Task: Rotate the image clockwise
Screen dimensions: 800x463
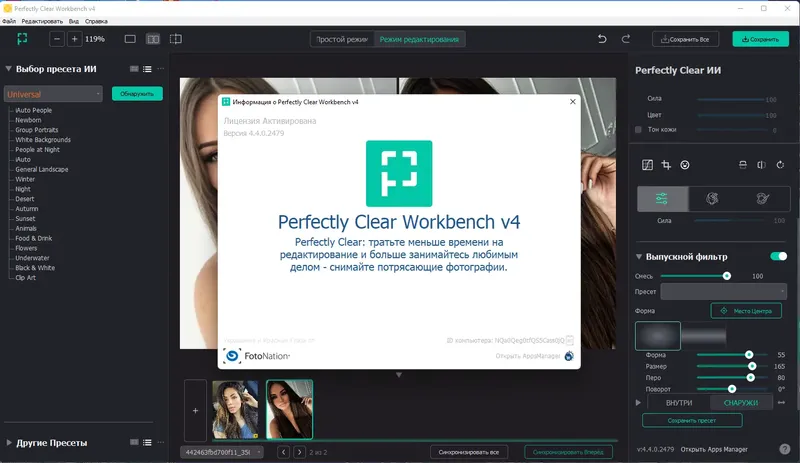Action: [780, 165]
